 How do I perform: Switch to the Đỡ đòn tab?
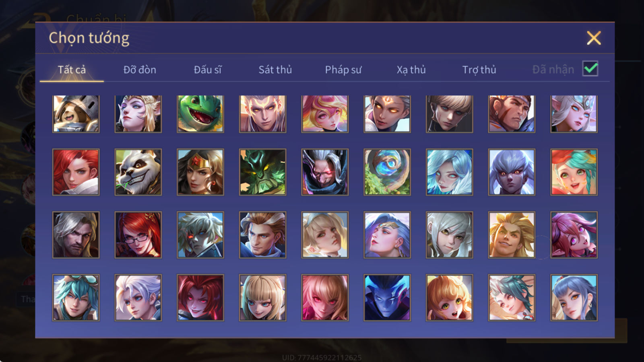tap(140, 70)
